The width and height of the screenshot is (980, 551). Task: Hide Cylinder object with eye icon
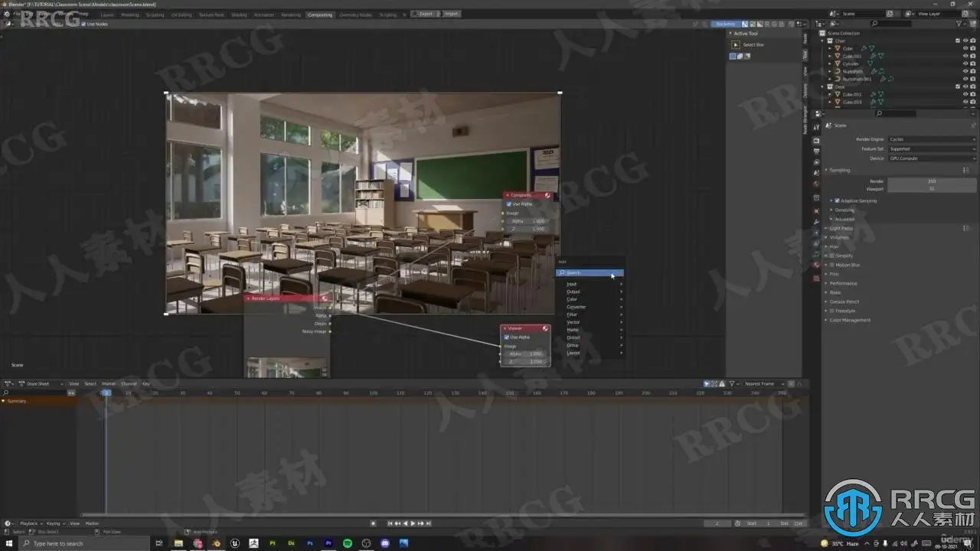click(965, 64)
